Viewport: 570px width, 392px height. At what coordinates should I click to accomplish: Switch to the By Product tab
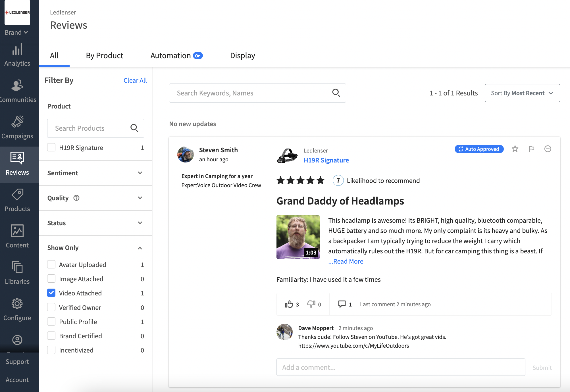coord(105,56)
